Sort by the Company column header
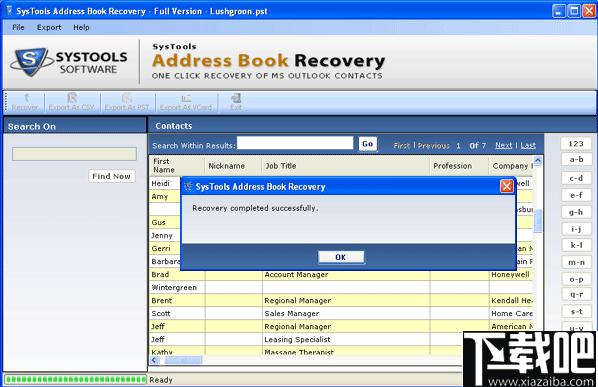This screenshot has width=598, height=387. 511,165
